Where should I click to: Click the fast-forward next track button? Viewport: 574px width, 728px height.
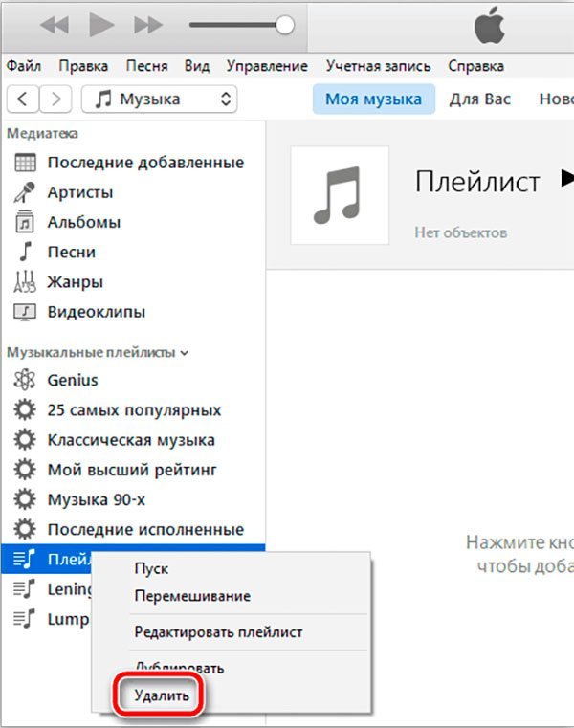click(148, 25)
